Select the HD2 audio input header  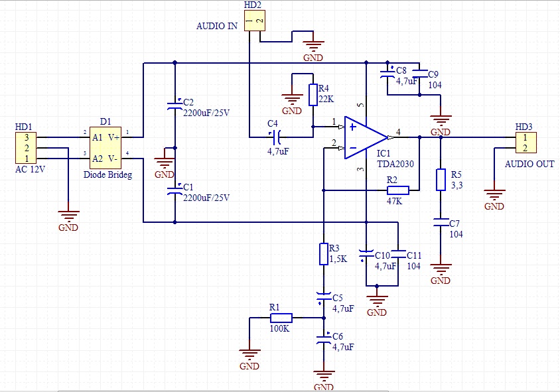point(255,21)
